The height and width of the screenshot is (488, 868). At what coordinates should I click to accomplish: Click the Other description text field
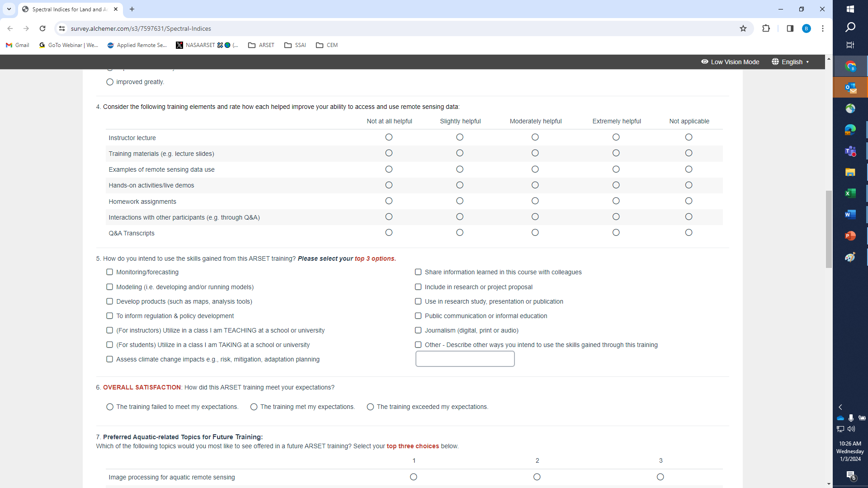click(x=465, y=359)
